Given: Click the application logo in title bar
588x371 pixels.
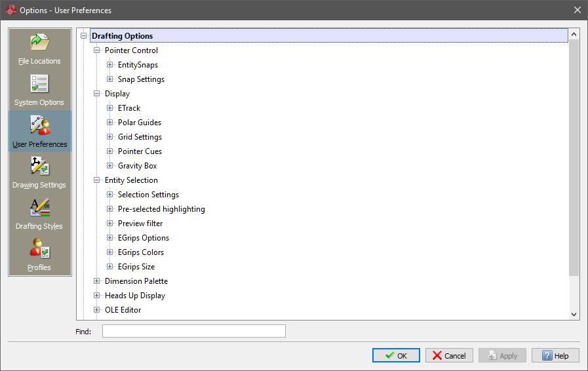Looking at the screenshot, I should 11,10.
